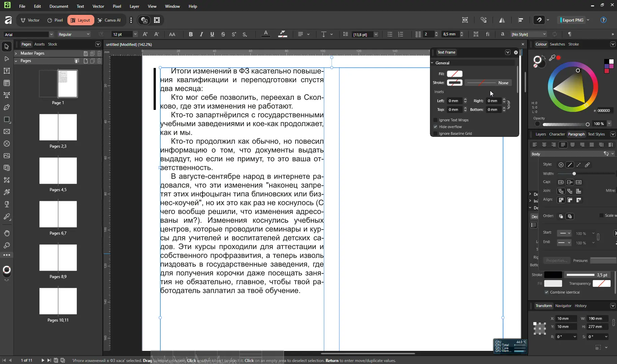Enable the Ignore Text Wraps checkbox

pos(435,120)
